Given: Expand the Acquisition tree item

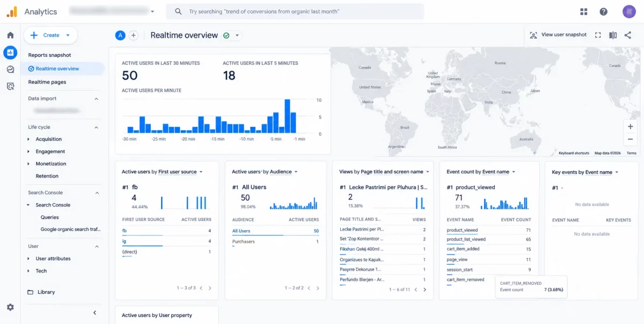Looking at the screenshot, I should pos(29,139).
